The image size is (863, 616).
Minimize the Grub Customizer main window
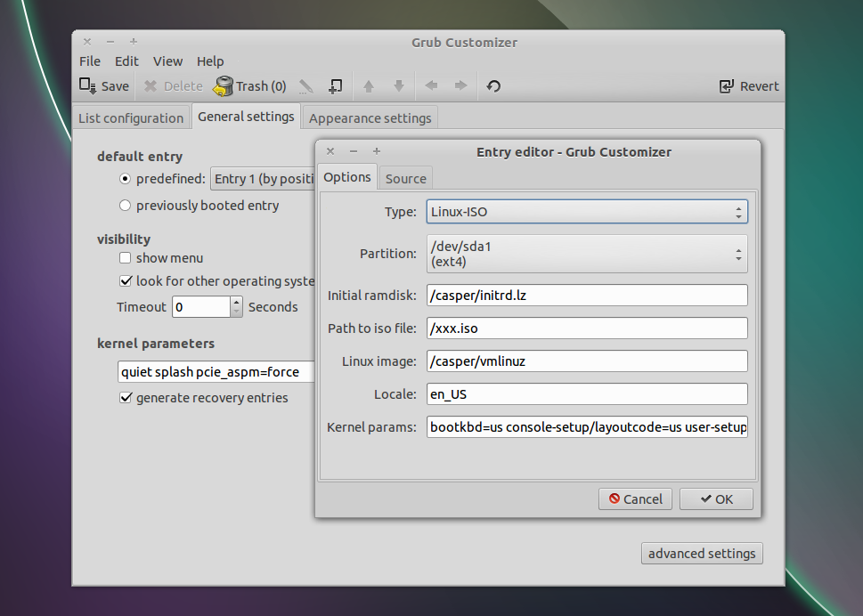pyautogui.click(x=110, y=42)
